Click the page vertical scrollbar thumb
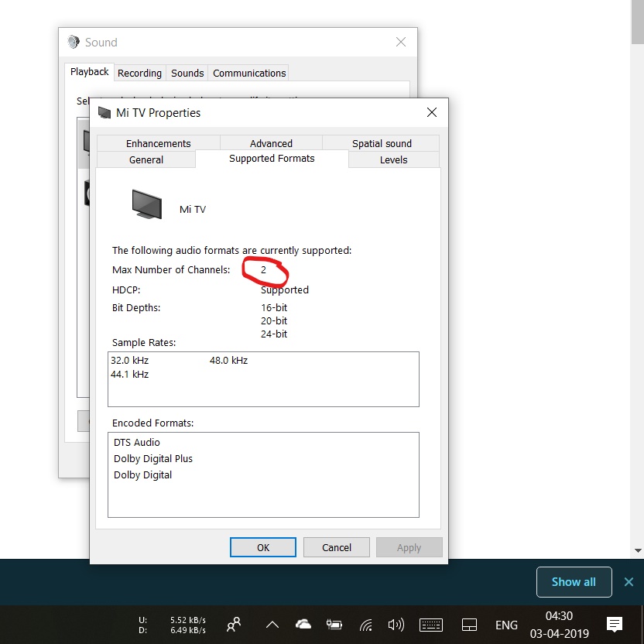 click(x=638, y=22)
